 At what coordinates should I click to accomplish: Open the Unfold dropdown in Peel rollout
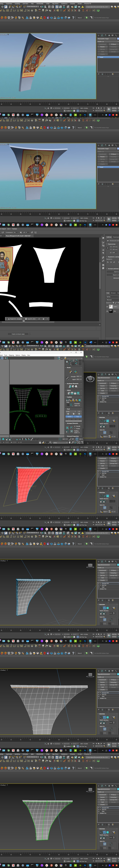click(71, 411)
